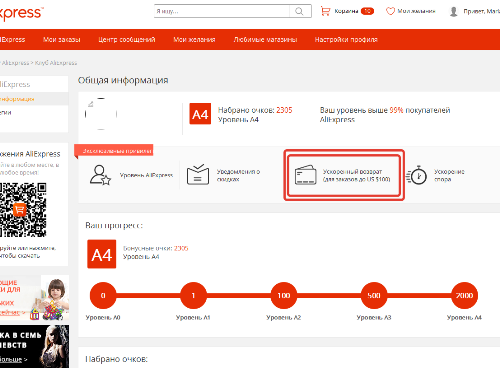
Task: Click the Общая информация heading
Action: [123, 80]
